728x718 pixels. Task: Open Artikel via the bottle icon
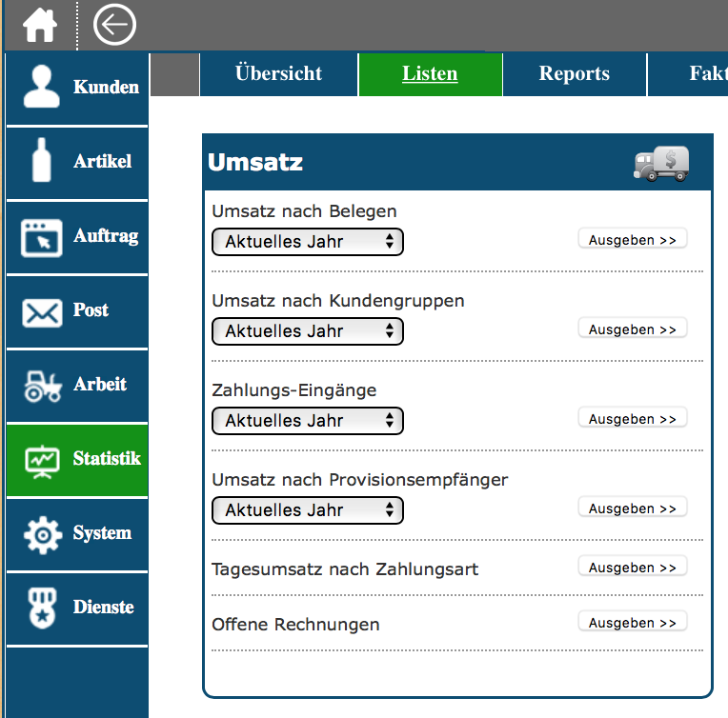pyautogui.click(x=41, y=161)
